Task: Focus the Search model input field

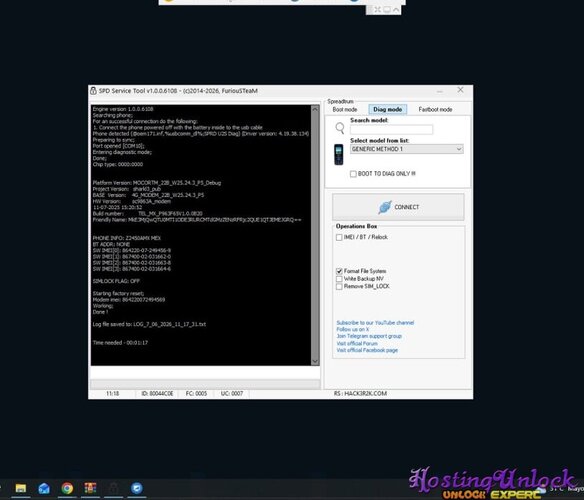Action: click(x=391, y=130)
